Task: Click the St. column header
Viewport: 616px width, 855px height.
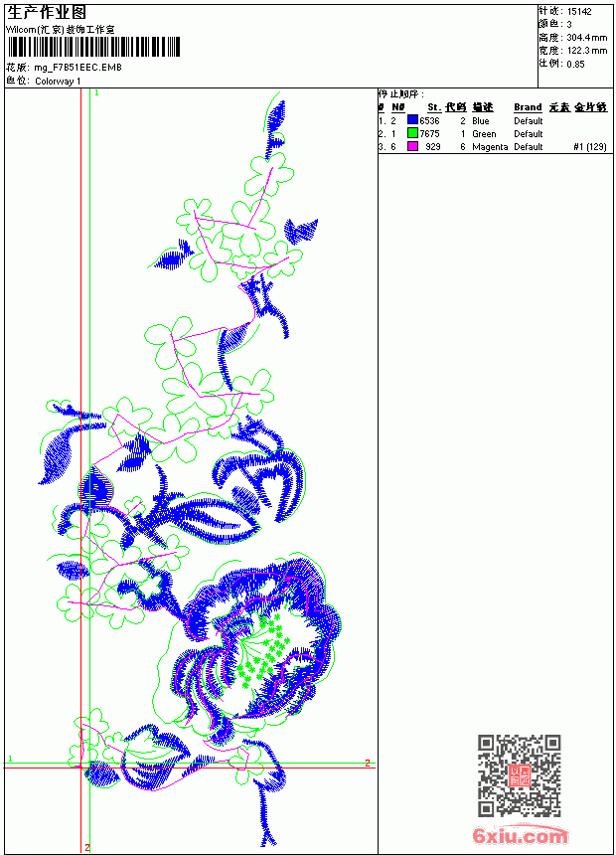Action: click(434, 107)
